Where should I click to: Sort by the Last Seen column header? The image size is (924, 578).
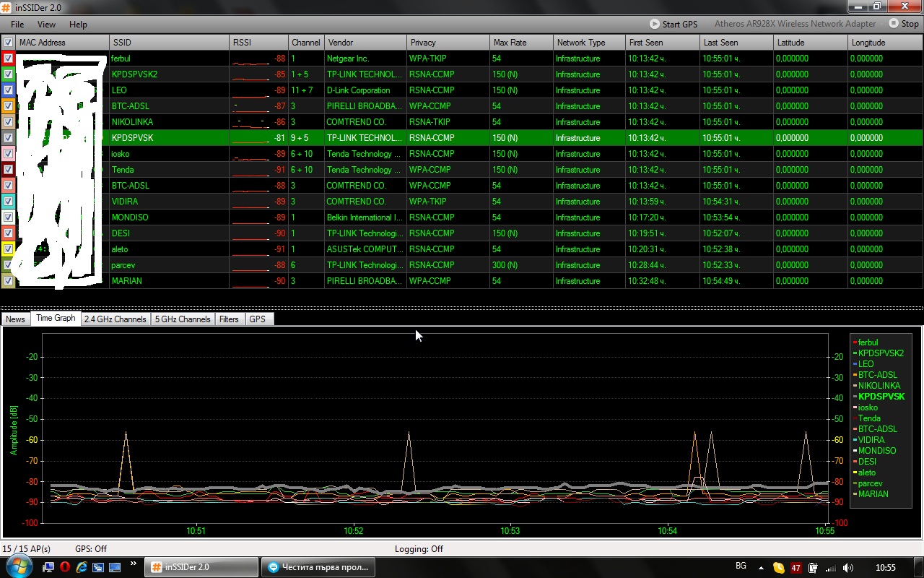pos(737,43)
